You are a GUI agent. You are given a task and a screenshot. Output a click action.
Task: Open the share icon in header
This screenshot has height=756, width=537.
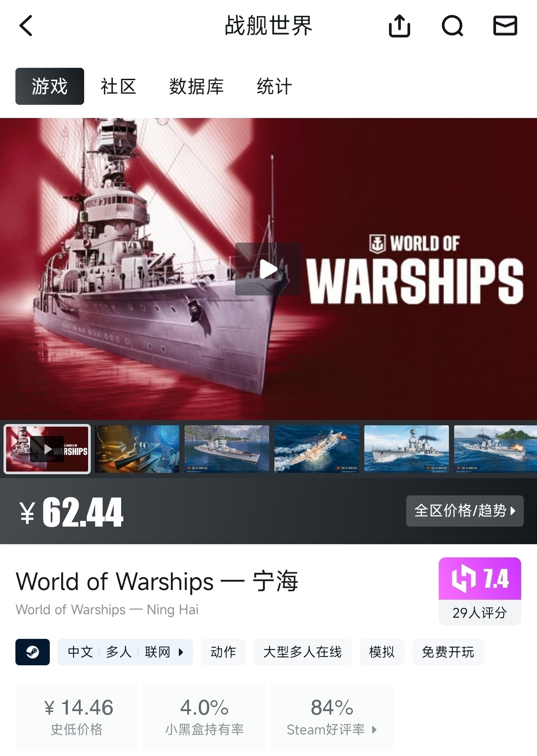click(x=400, y=26)
